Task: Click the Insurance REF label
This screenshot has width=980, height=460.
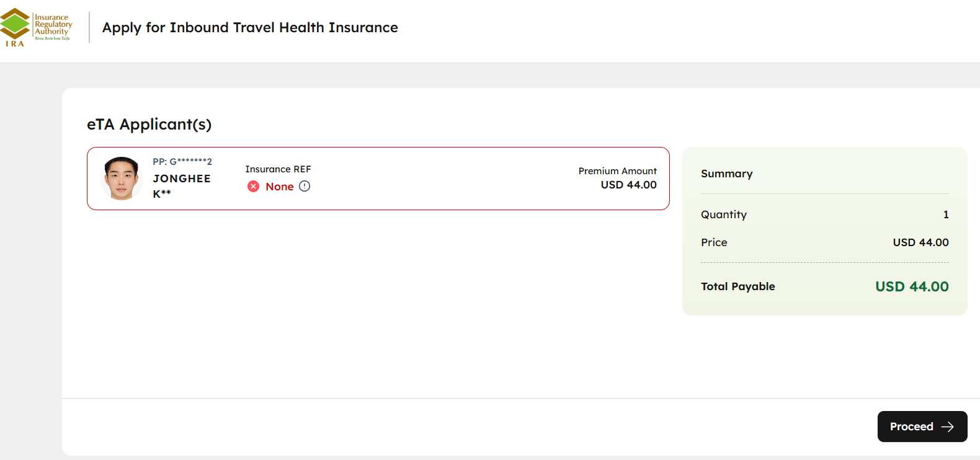Action: [278, 169]
